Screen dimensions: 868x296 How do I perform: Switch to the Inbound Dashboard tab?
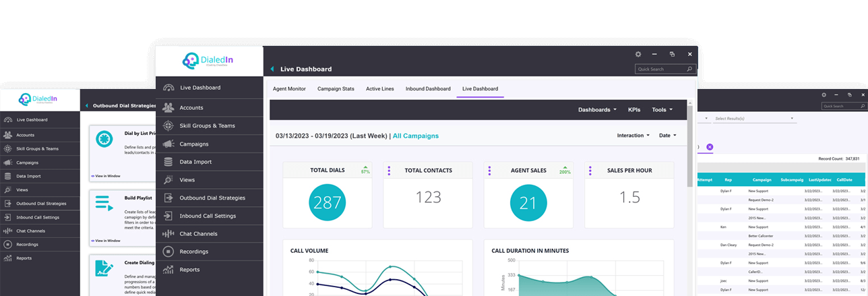point(428,89)
